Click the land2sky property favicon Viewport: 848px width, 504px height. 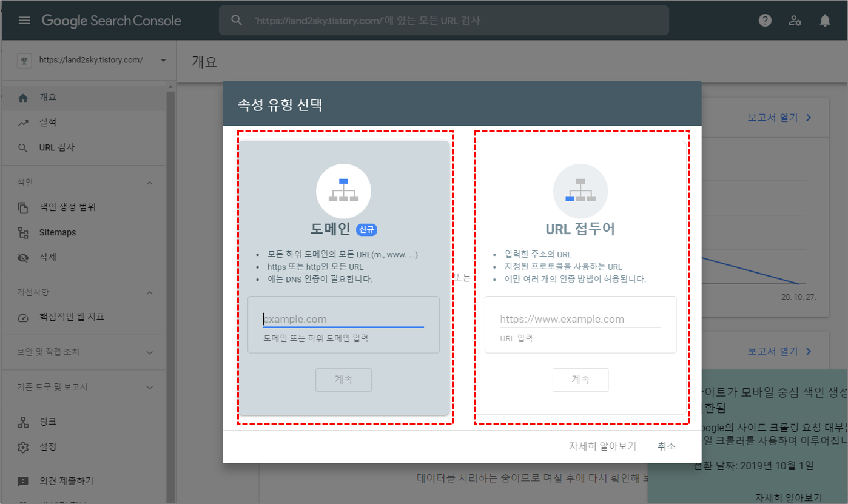click(24, 60)
